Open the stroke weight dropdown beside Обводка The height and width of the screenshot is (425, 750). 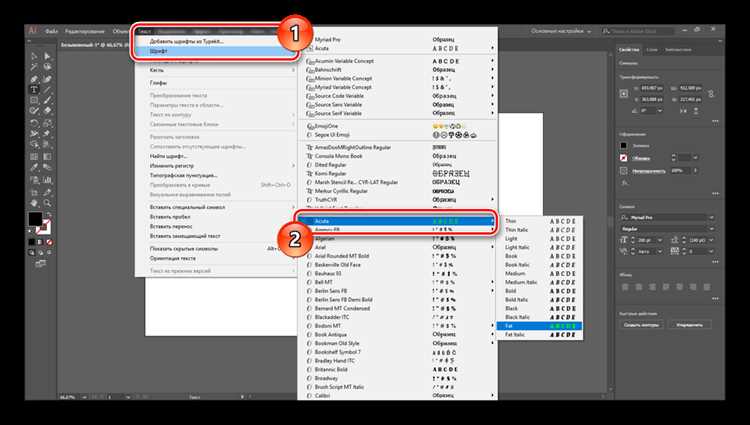click(x=695, y=158)
